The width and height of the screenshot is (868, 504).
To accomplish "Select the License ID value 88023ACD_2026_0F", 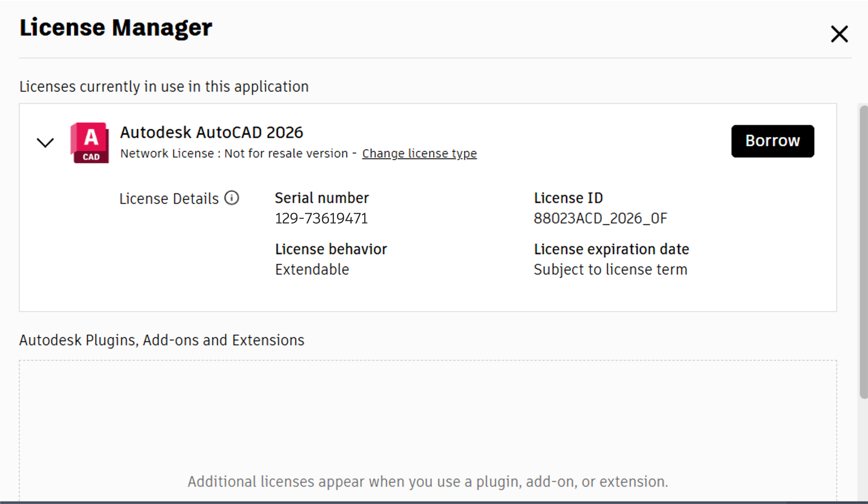I will click(600, 218).
